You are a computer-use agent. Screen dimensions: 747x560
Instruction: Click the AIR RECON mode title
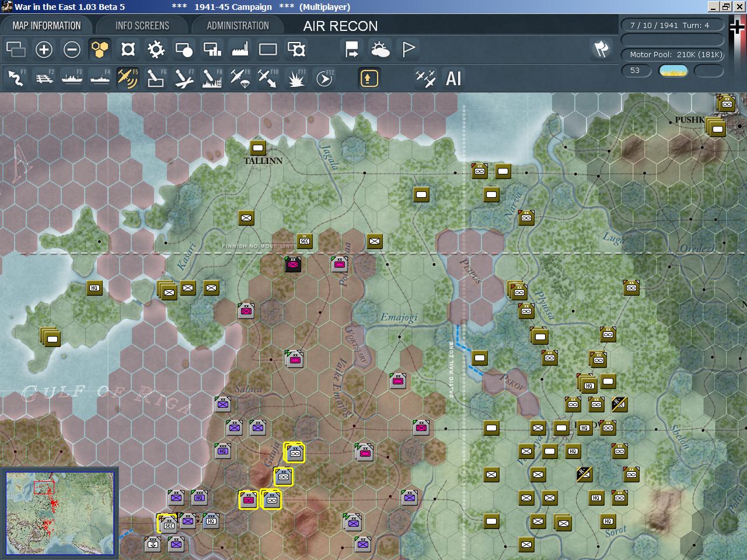click(340, 26)
